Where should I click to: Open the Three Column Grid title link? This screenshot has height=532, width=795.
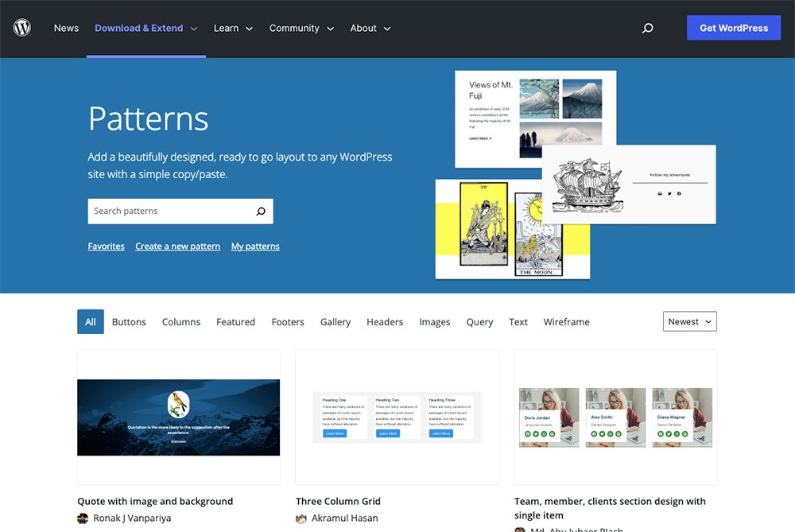(x=338, y=501)
